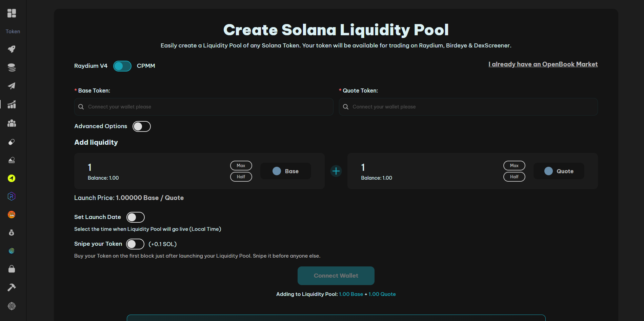Select the hammer tool sidebar icon
Screen dimensions: 644x321
(x=12, y=287)
